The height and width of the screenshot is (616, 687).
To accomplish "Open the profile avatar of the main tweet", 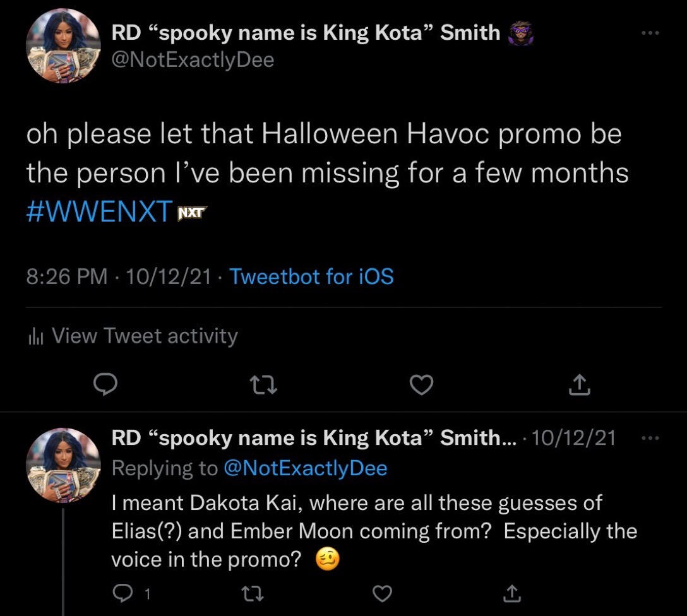I will (x=63, y=45).
